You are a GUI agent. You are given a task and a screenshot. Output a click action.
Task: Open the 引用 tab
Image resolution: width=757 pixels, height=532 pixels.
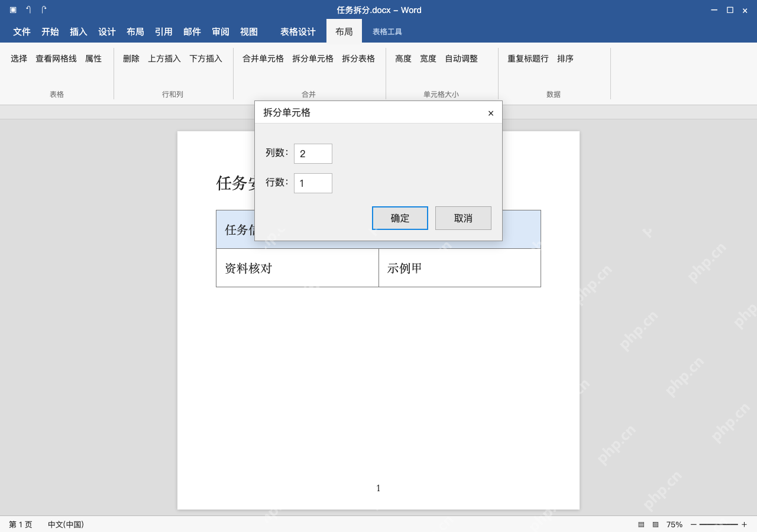coord(164,32)
